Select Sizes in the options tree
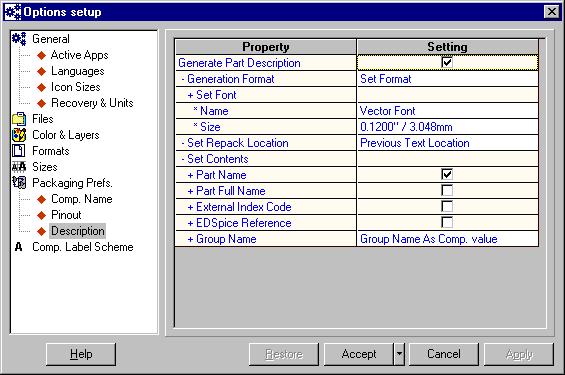Viewport: 565px width, 375px height. 45,167
